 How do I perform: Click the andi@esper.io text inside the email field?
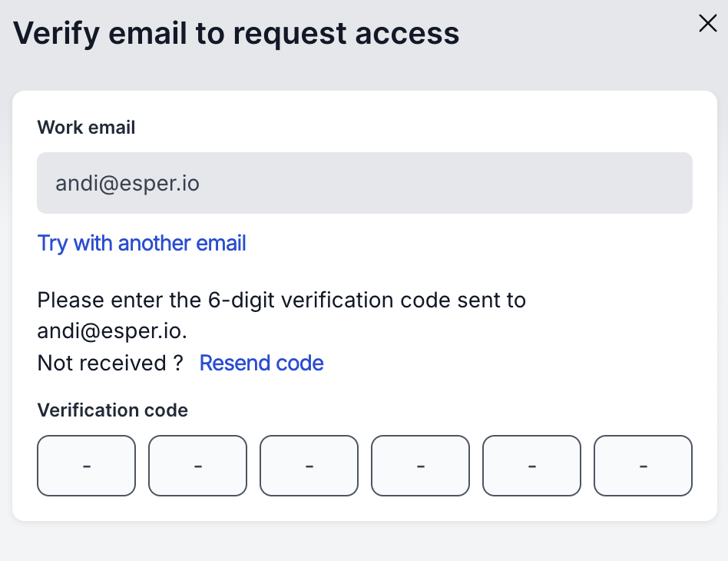(127, 184)
